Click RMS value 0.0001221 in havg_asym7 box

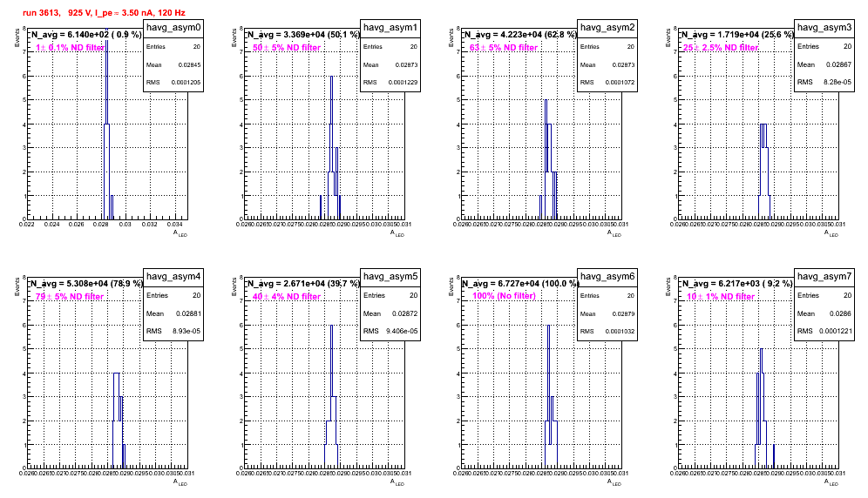834,331
